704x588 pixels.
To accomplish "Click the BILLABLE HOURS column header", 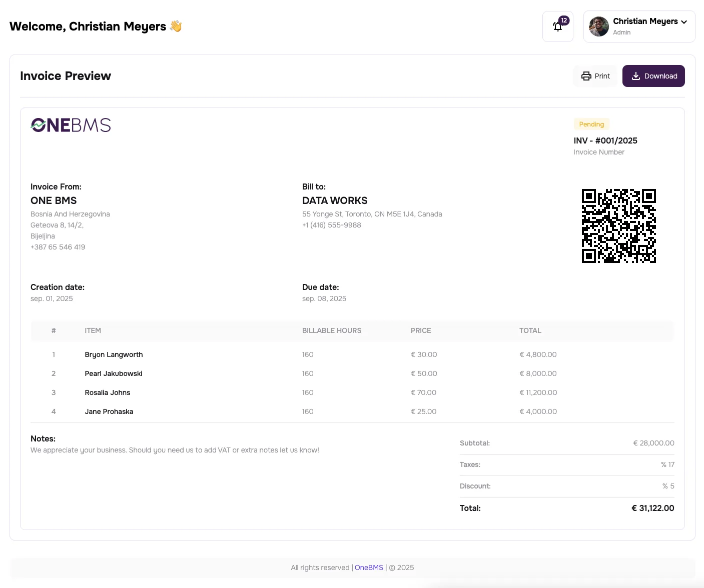I will coord(332,330).
